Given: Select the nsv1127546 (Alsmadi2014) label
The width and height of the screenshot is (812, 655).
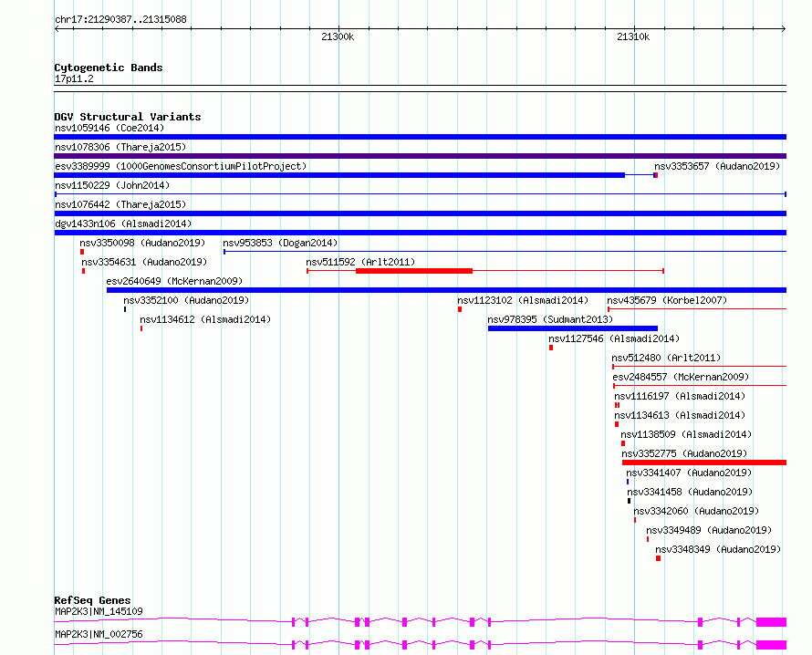Looking at the screenshot, I should [x=614, y=338].
